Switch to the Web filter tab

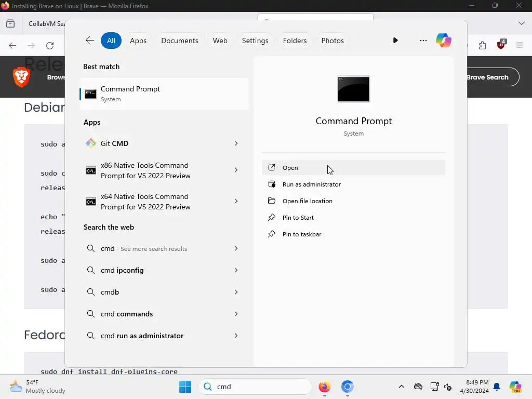220,41
